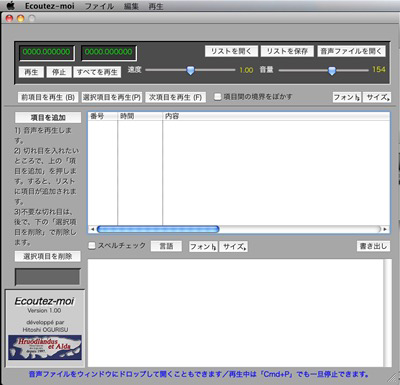The height and width of the screenshot is (385, 400).
Task: Click the リストを開く button
Action: point(231,51)
